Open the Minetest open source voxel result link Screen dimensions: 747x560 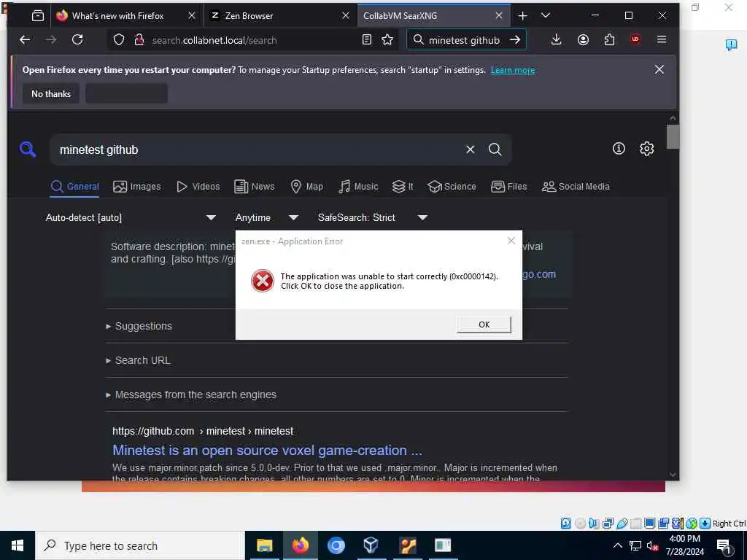tap(267, 451)
